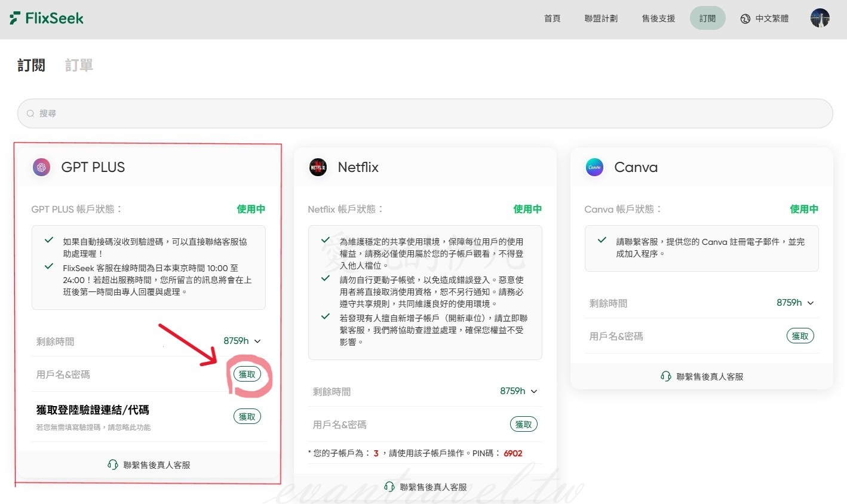
Task: Expand Netflix 剩餘時間 8759h chevron
Action: point(534,391)
